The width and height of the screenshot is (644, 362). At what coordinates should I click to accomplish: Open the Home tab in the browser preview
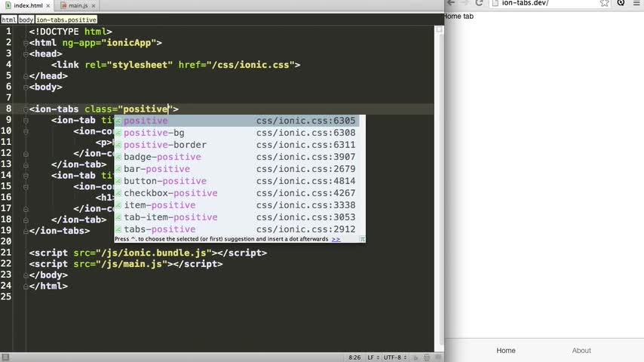505,351
